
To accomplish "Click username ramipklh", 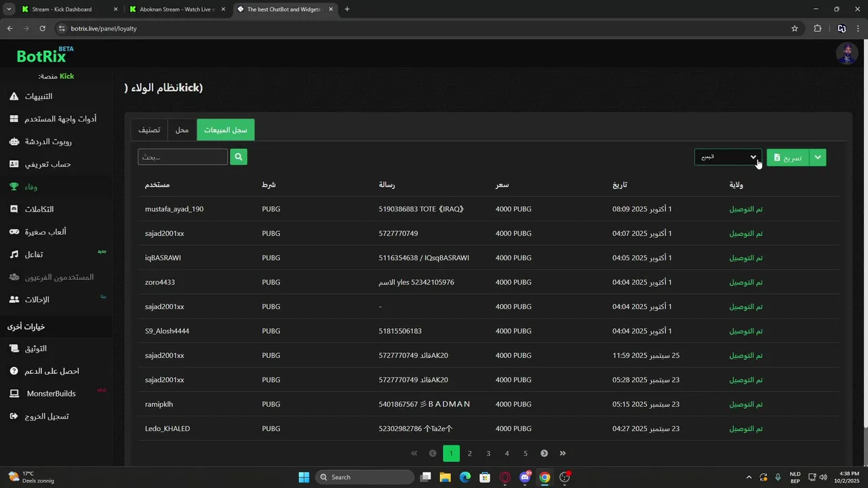I will [159, 404].
